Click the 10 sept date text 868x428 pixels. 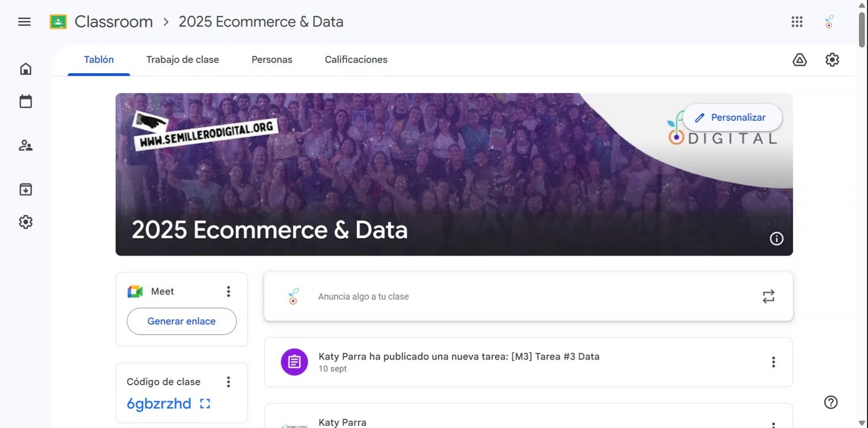333,369
